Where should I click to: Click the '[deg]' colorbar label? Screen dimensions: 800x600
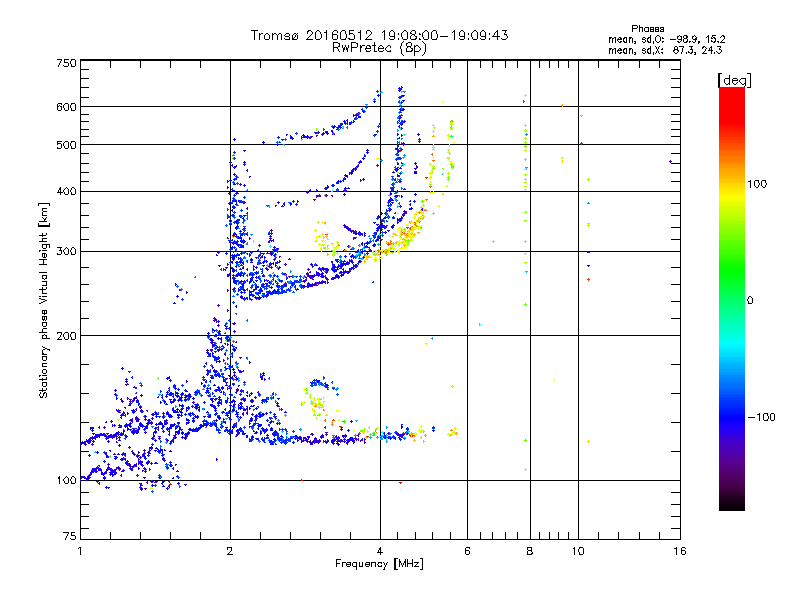[x=734, y=80]
